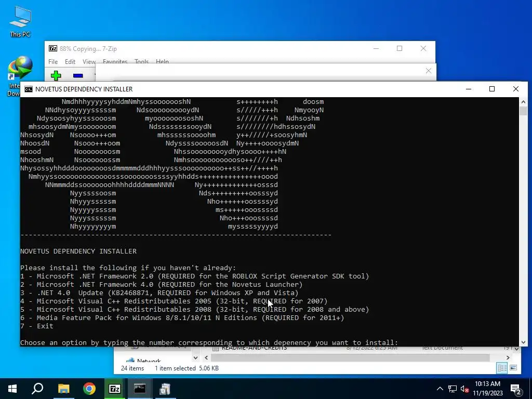Click the console scrollbar up arrow
The width and height of the screenshot is (532, 399).
coord(523,101)
